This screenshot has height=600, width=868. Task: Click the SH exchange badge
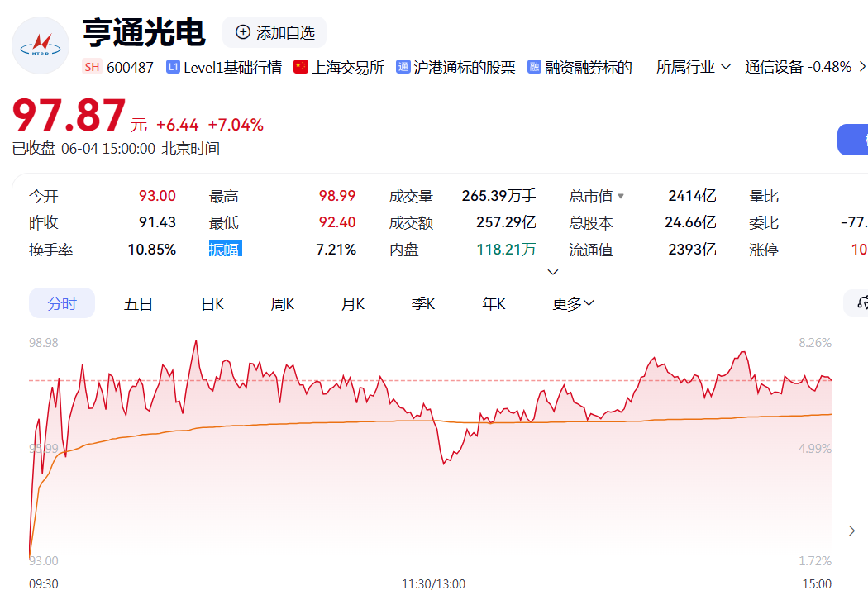92,67
